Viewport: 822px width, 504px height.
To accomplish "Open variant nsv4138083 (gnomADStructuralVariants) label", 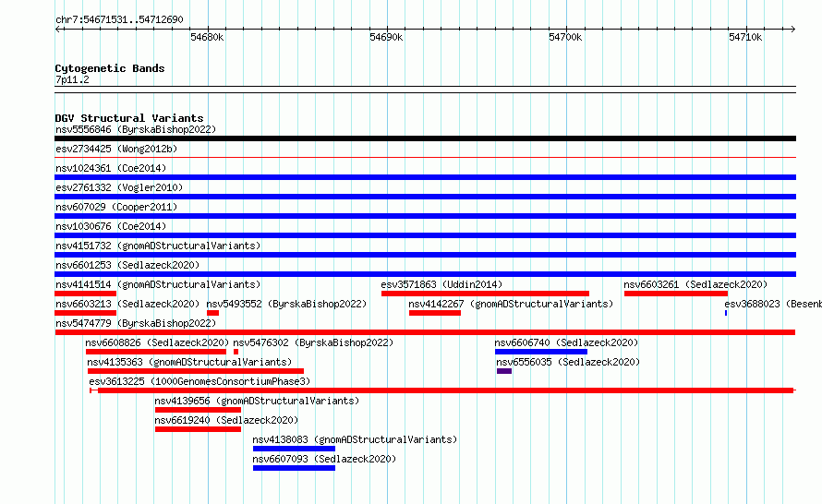I will (355, 439).
